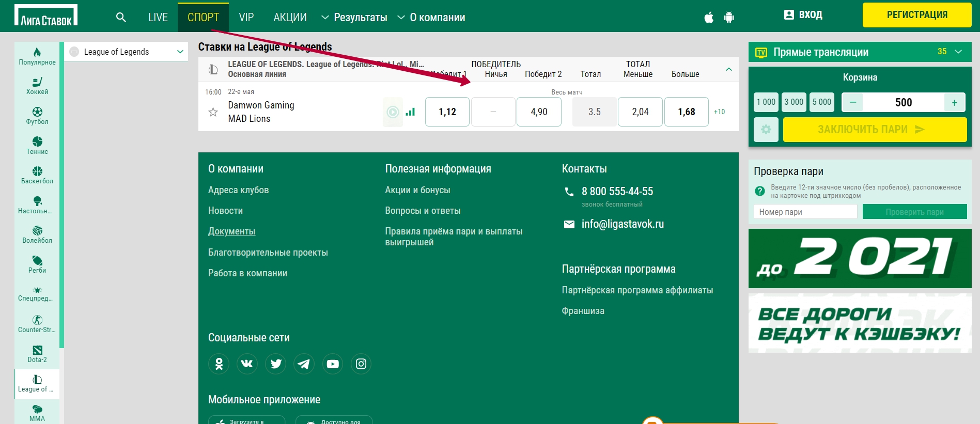Select Football in the sports sidebar
This screenshot has width=980, height=424.
tap(37, 116)
